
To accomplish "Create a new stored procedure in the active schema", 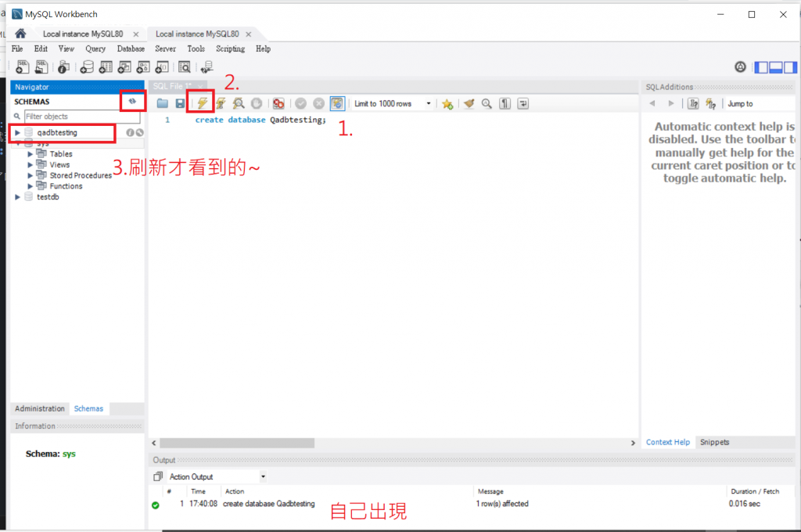I will pyautogui.click(x=144, y=67).
